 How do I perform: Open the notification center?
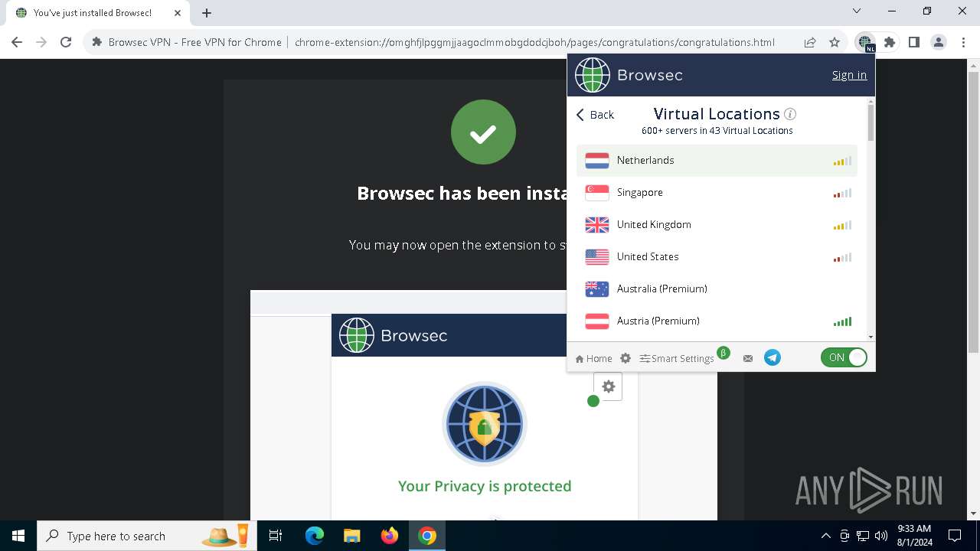point(955,536)
